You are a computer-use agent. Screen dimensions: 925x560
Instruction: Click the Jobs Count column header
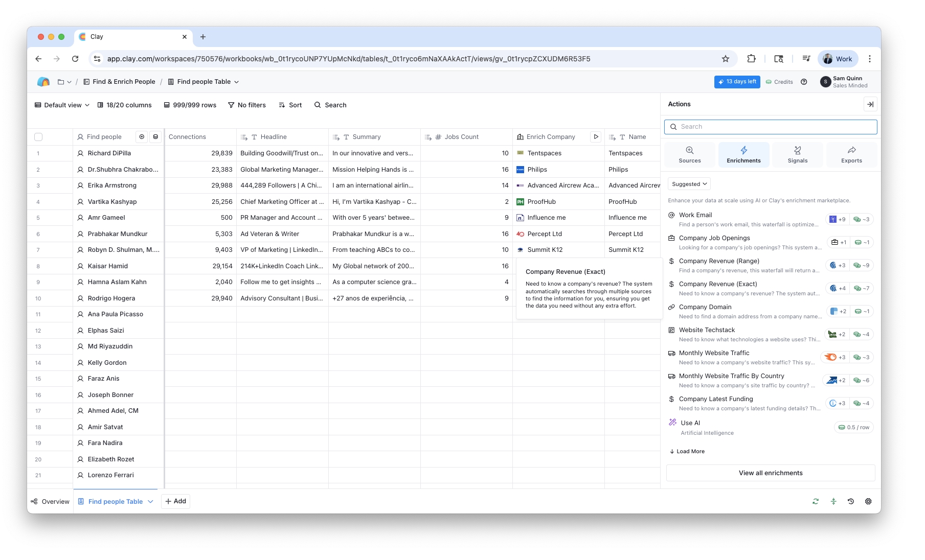coord(466,137)
